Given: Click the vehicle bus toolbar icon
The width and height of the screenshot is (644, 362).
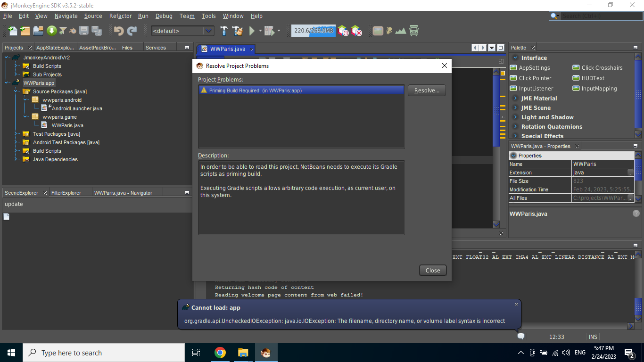Looking at the screenshot, I should click(414, 31).
